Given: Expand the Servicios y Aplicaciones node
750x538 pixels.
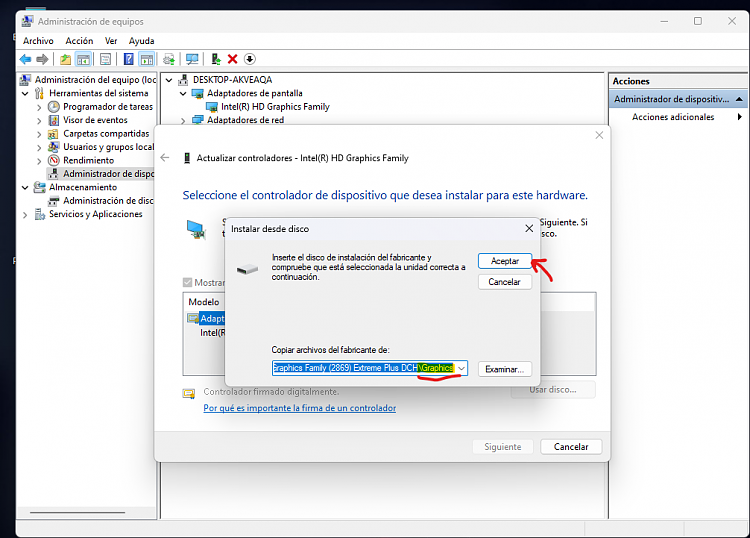Looking at the screenshot, I should tap(25, 215).
